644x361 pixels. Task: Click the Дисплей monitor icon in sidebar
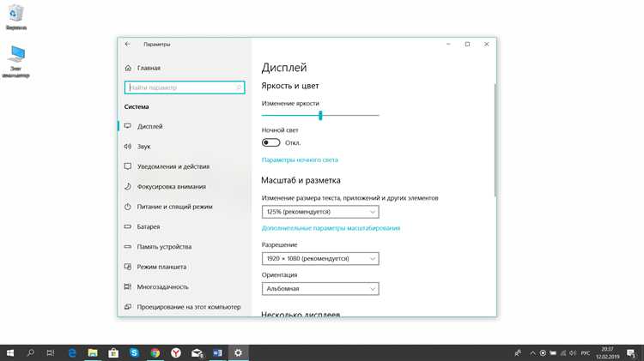click(x=128, y=126)
